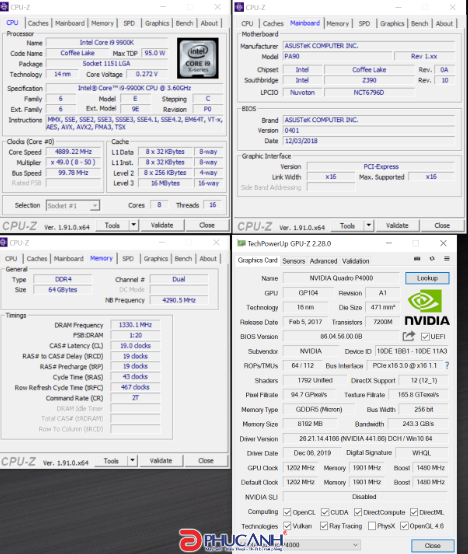This screenshot has width=468, height=554.
Task: Click the GPU-Z app icon in title bar
Action: pyautogui.click(x=241, y=243)
